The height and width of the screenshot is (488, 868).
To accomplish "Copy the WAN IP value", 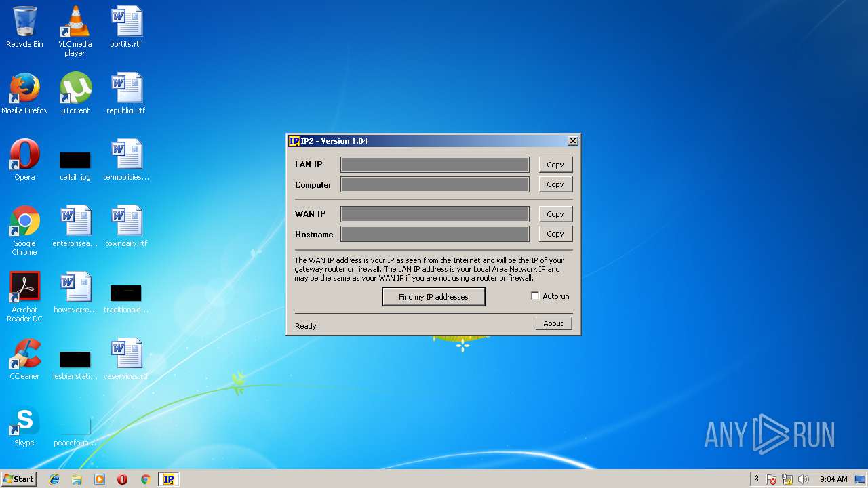I will (x=555, y=214).
